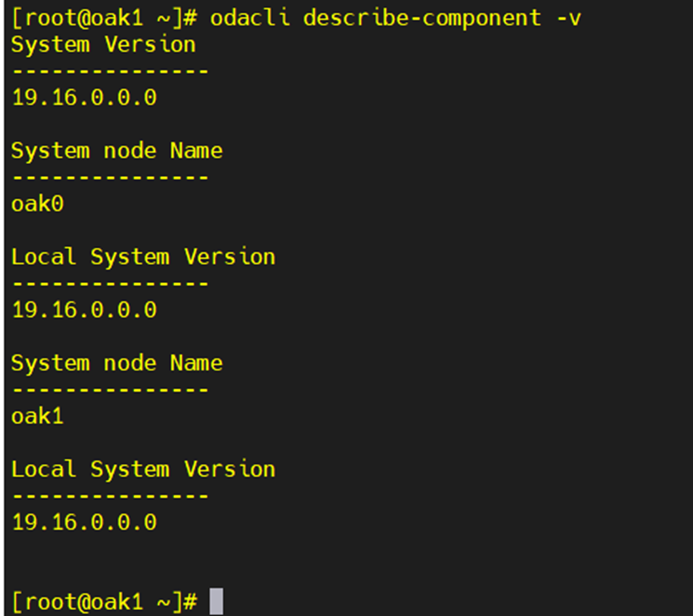Screen dimensions: 693x616
Task: Click the dashed separator directly above oak0
Action: click(110, 177)
